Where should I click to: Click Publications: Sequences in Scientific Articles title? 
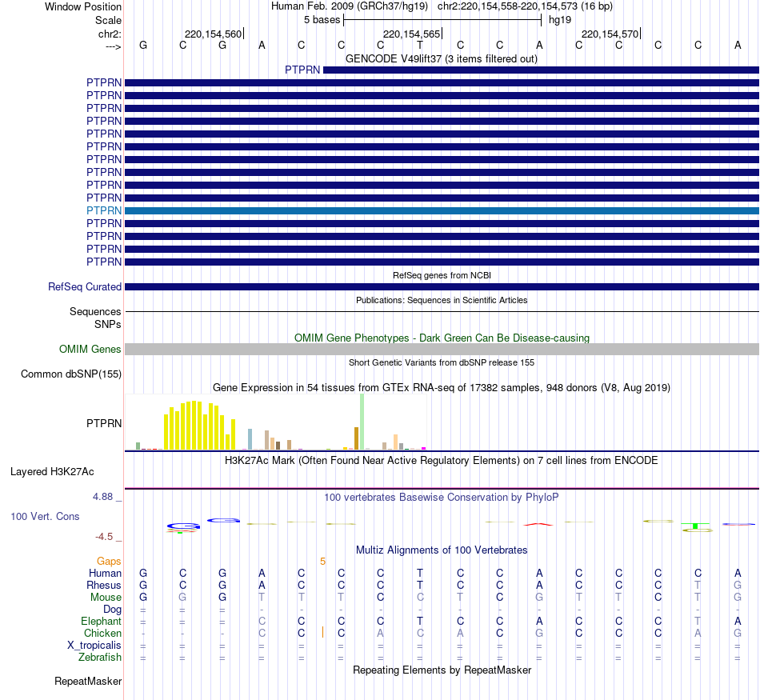442,300
